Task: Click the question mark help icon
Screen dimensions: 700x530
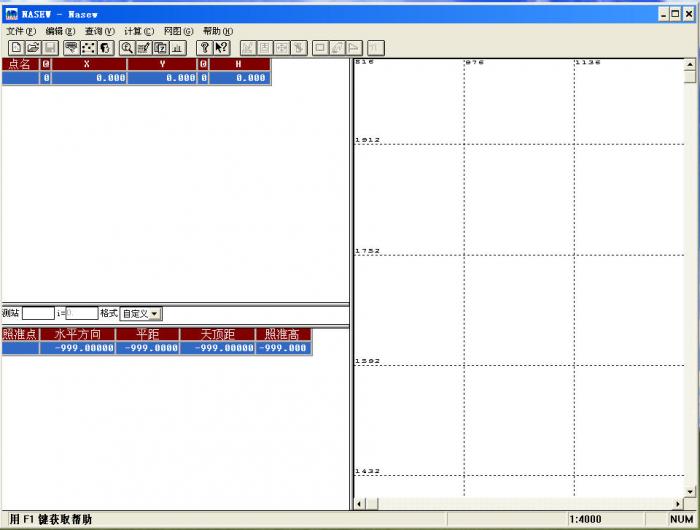Action: [x=205, y=47]
